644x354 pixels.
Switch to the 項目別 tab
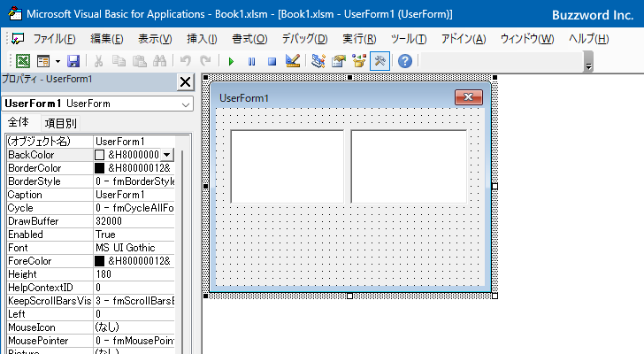[x=61, y=123]
